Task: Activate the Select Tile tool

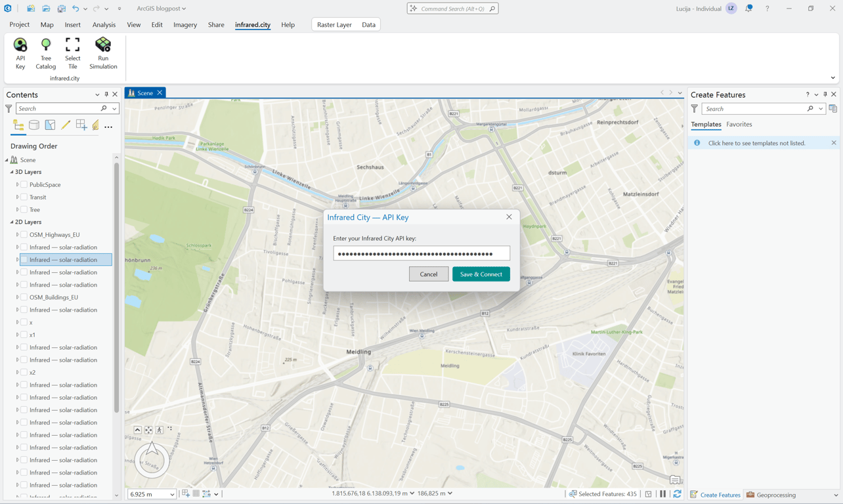Action: click(72, 53)
